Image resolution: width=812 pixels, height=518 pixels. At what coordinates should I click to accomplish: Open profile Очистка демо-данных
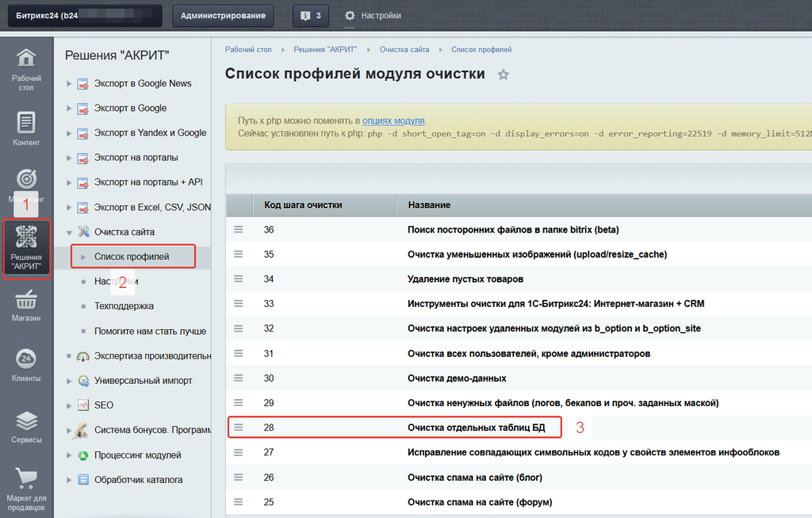[457, 378]
